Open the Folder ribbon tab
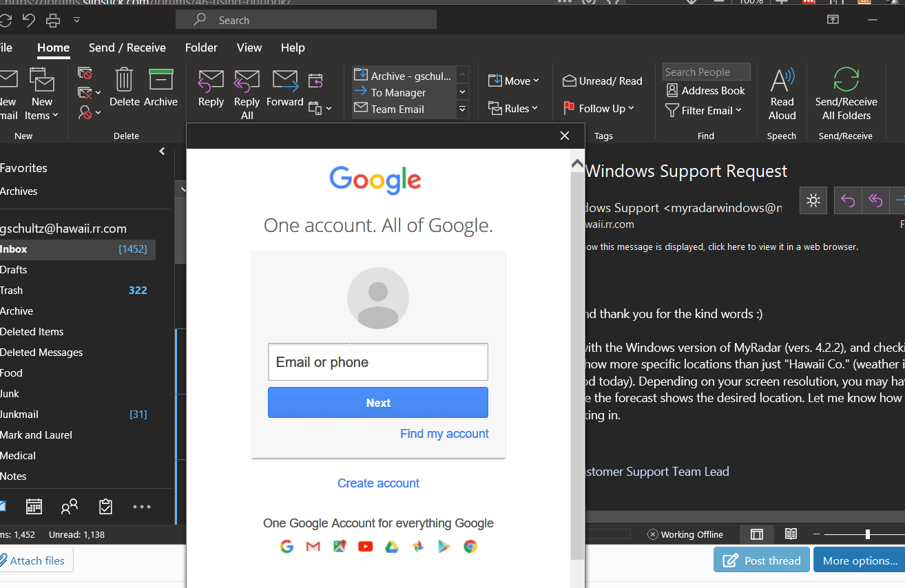The width and height of the screenshot is (905, 588). coord(201,48)
